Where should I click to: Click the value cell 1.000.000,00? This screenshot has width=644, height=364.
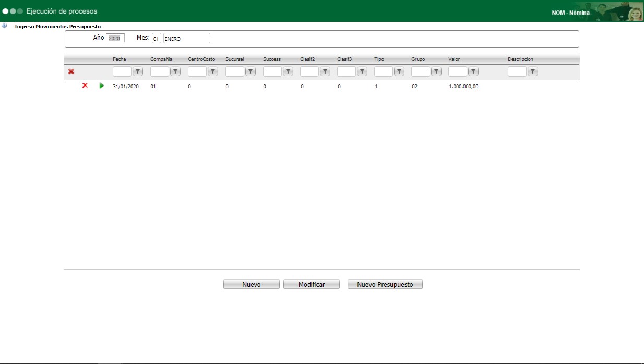(463, 87)
